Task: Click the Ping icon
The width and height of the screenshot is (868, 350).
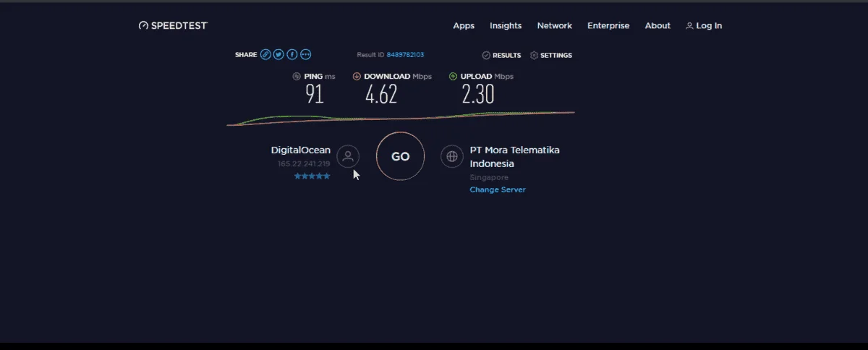Action: coord(297,76)
